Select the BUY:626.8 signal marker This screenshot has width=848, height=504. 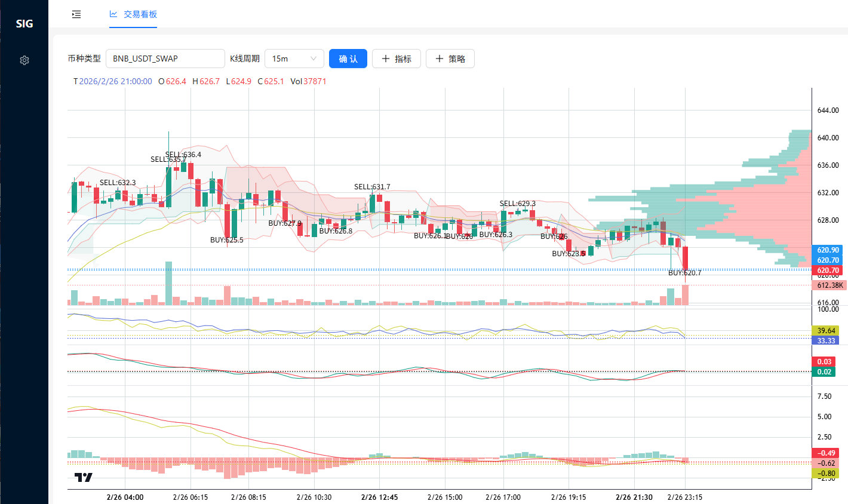[336, 231]
